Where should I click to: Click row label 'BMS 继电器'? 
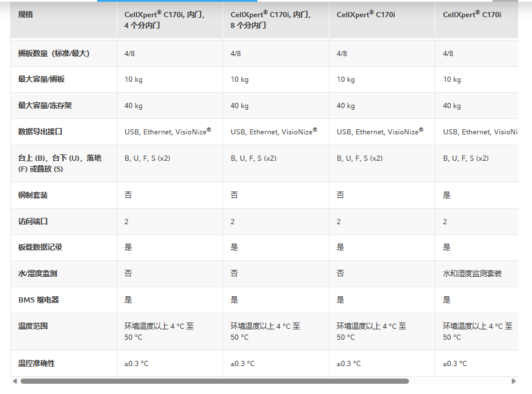tap(39, 300)
